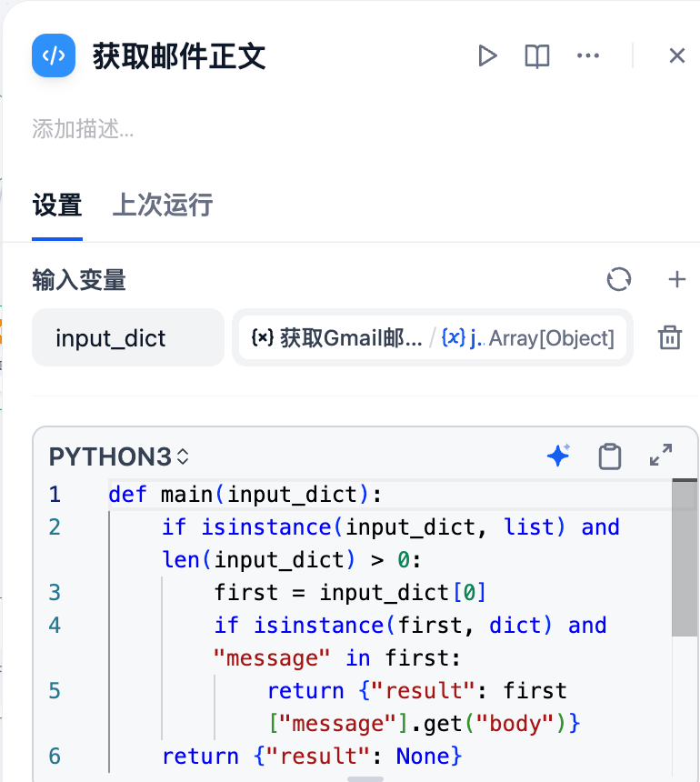Viewport: 700px width, 782px height.
Task: Click the 添加描述 description field
Action: tap(83, 129)
